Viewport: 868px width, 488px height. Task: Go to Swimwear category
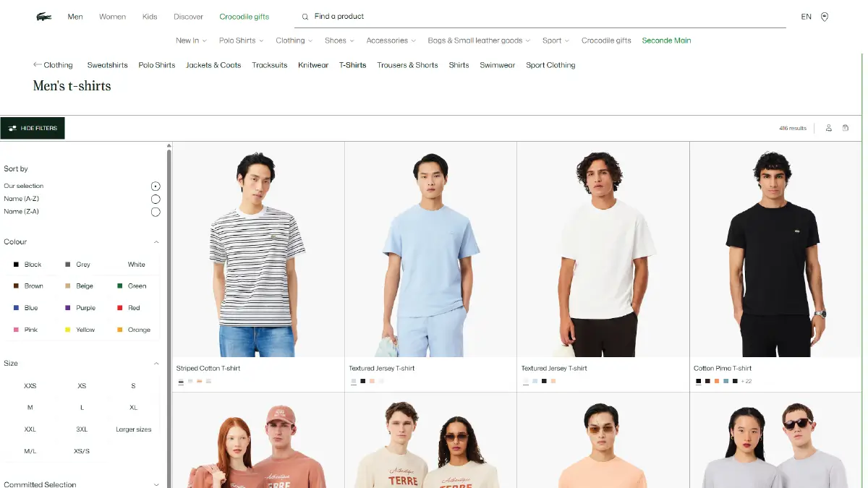[x=498, y=65]
